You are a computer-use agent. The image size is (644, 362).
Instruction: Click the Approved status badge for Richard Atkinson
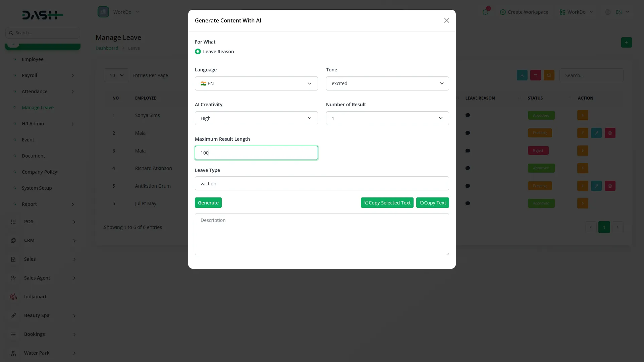point(541,168)
